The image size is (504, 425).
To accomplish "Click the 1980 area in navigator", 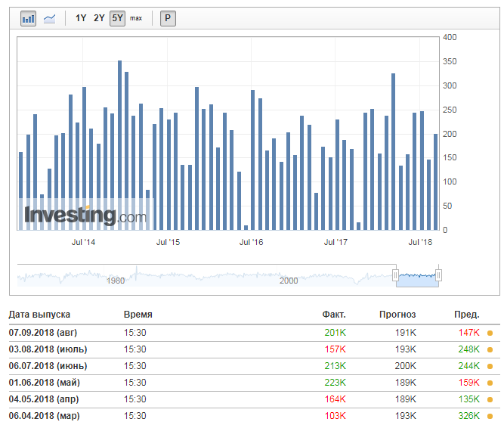I will pyautogui.click(x=116, y=281).
